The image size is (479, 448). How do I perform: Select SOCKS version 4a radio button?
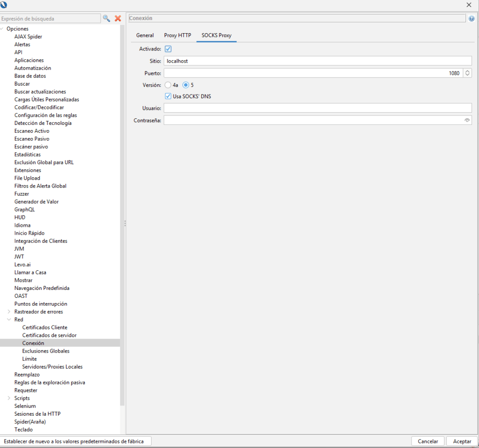point(168,85)
